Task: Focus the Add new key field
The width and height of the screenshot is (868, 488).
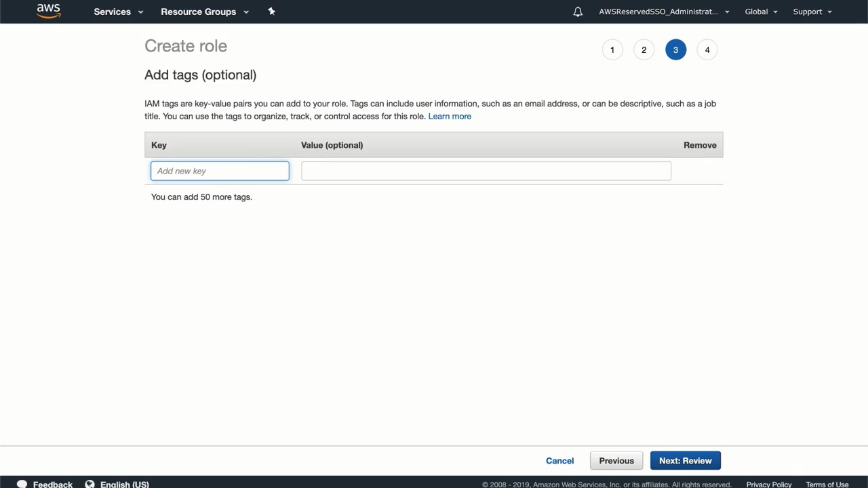Action: [x=220, y=171]
